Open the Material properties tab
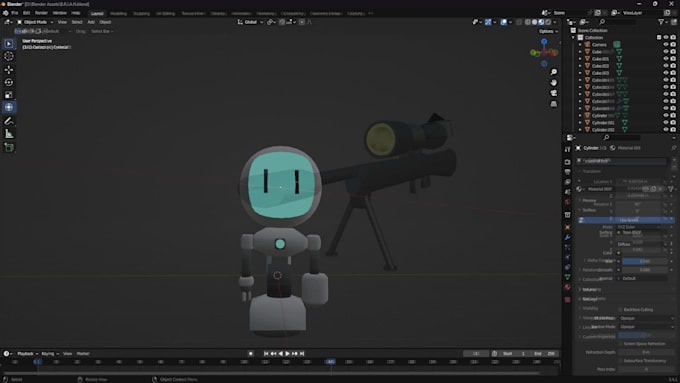 pos(568,287)
